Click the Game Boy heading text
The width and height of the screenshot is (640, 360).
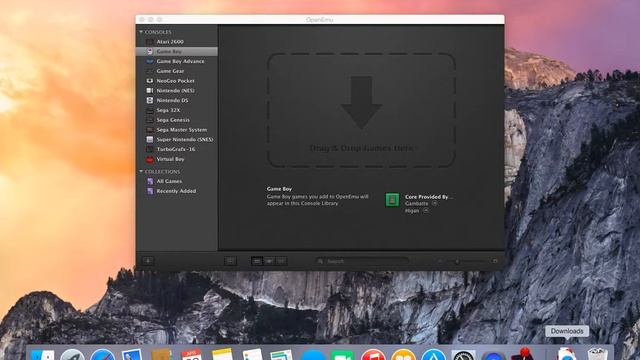point(279,189)
